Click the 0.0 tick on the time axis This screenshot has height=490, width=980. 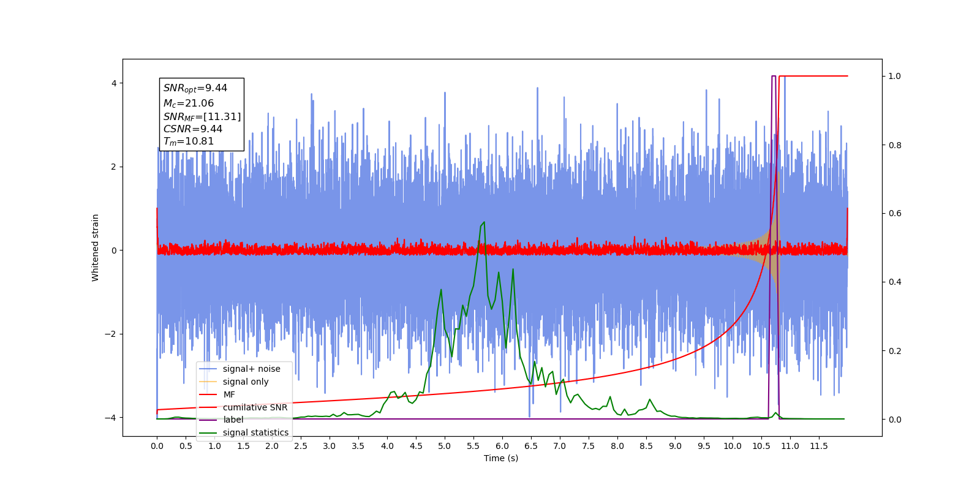pyautogui.click(x=157, y=446)
